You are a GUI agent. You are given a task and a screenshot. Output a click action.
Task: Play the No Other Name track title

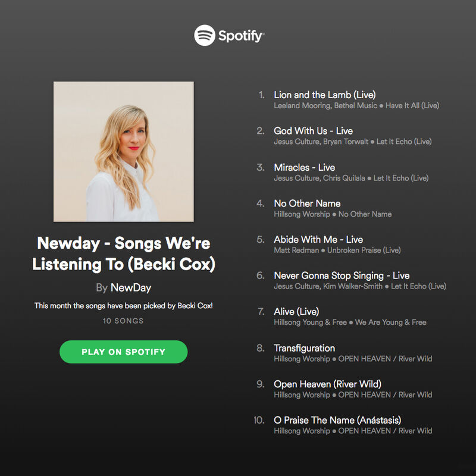tap(307, 203)
